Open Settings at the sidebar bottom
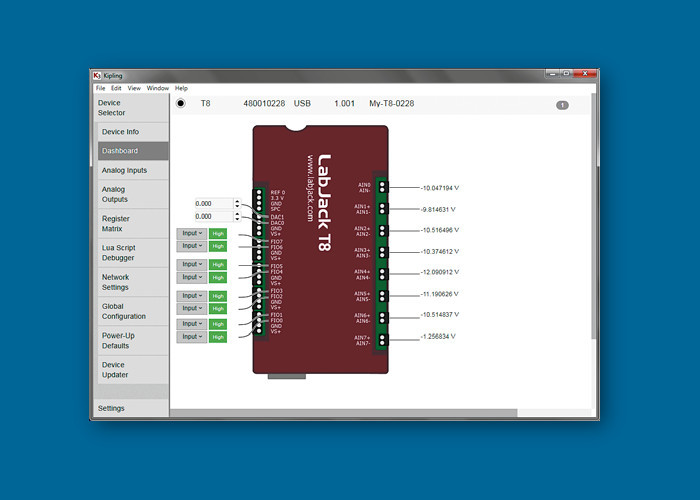Viewport: 700px width, 500px height. 132,408
